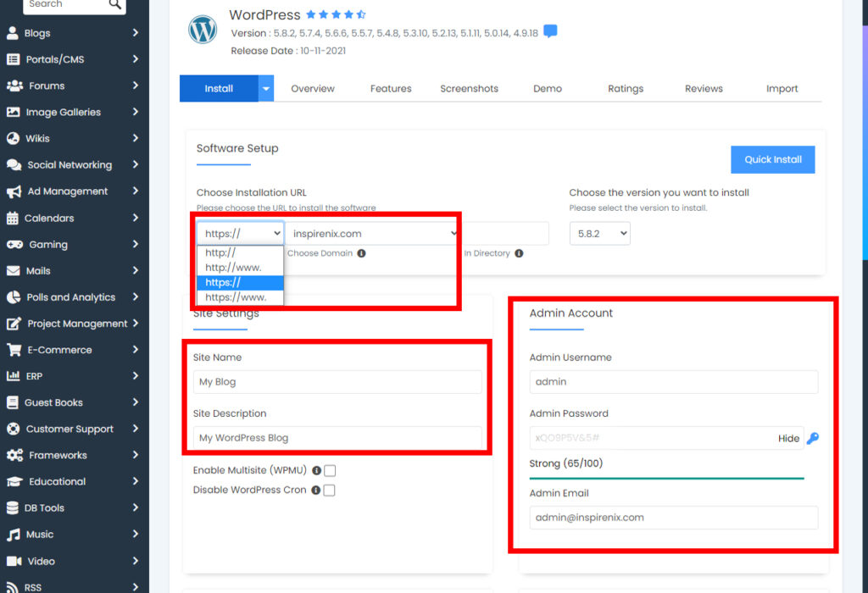868x593 pixels.
Task: Click the Mails envelope icon
Action: pos(13,271)
